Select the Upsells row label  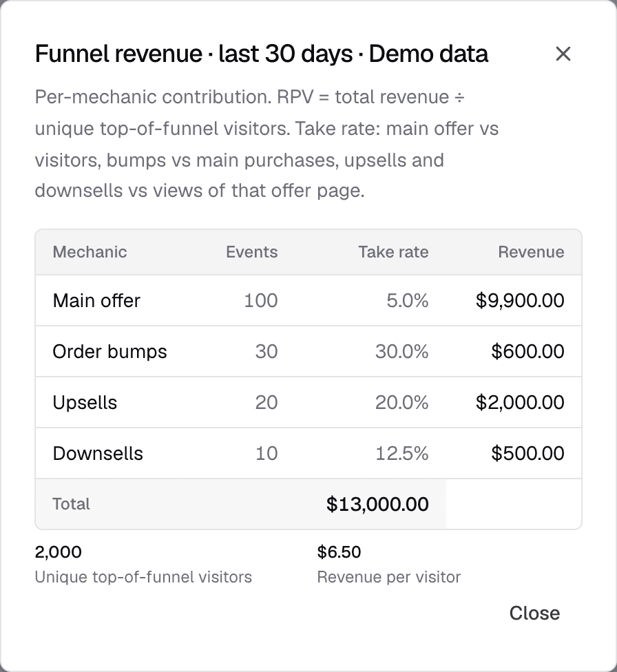[x=85, y=402]
